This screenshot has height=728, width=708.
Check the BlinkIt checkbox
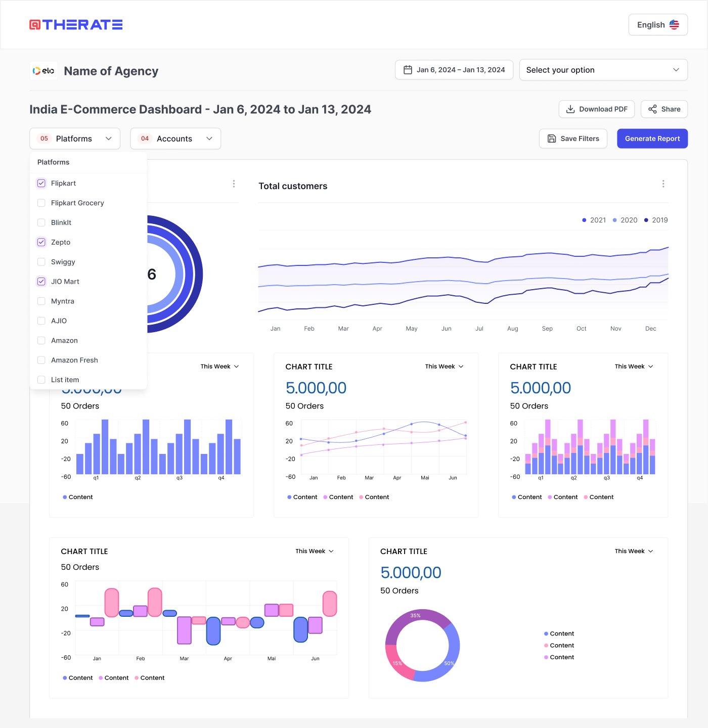[41, 222]
